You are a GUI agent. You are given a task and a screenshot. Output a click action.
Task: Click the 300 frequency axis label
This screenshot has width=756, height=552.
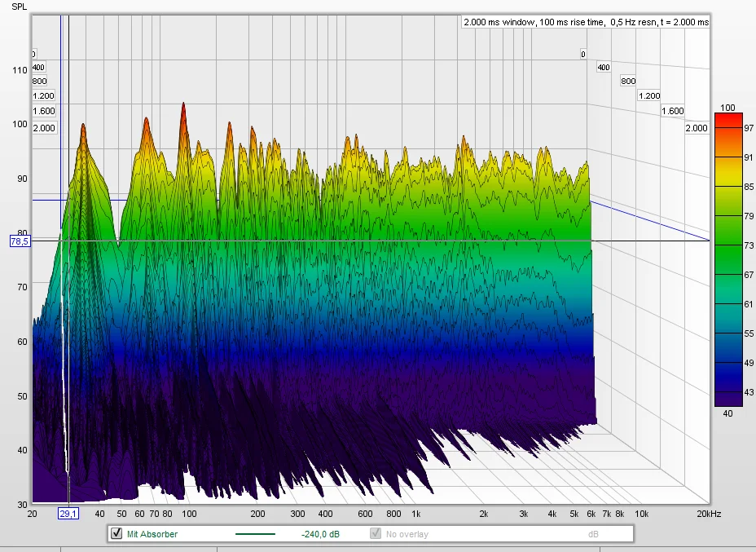point(297,514)
